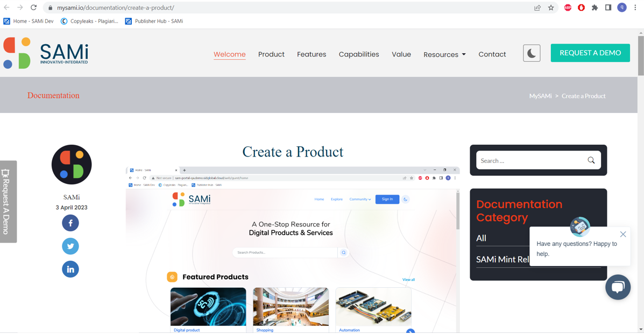
Task: Follow the MySAMi breadcrumb link
Action: coord(540,96)
